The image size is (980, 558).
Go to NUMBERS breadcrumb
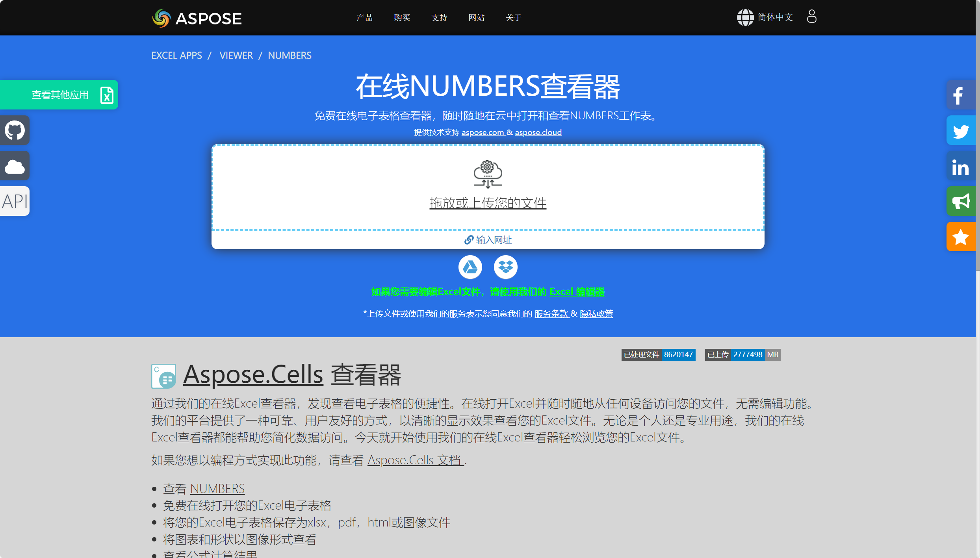290,55
